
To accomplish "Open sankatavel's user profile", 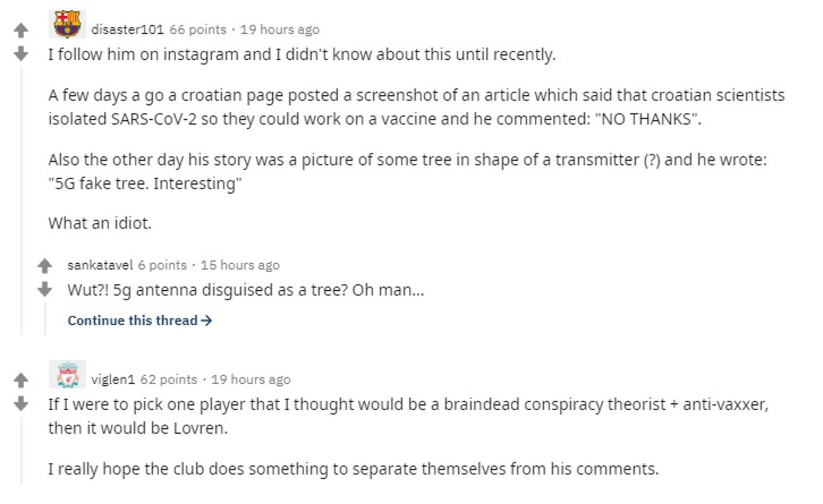I will (100, 265).
